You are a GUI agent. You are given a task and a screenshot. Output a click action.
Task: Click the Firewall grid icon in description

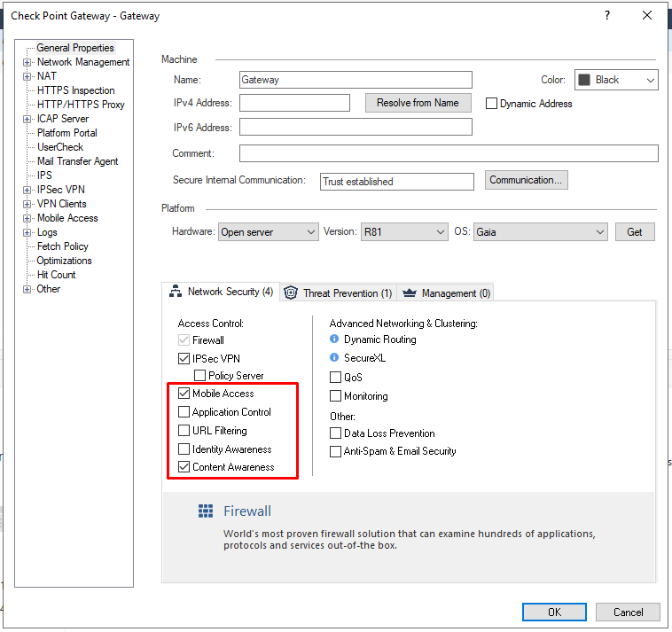pos(206,511)
